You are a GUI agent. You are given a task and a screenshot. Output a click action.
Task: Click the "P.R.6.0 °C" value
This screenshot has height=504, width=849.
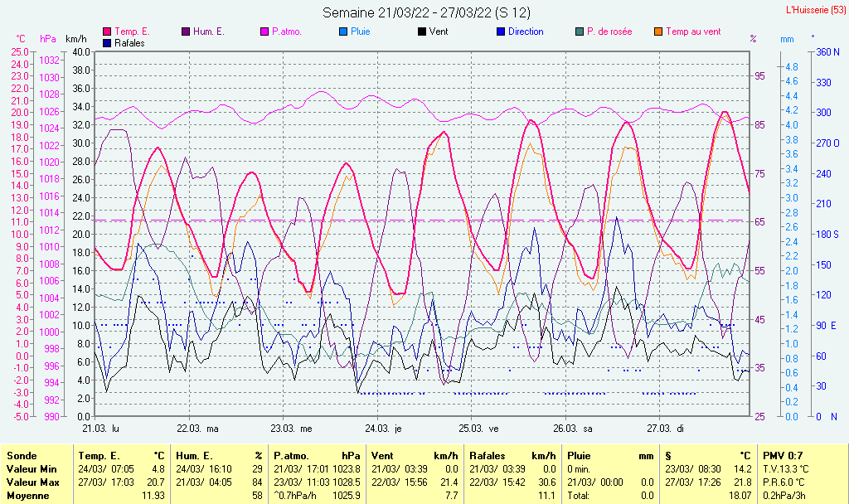784,482
